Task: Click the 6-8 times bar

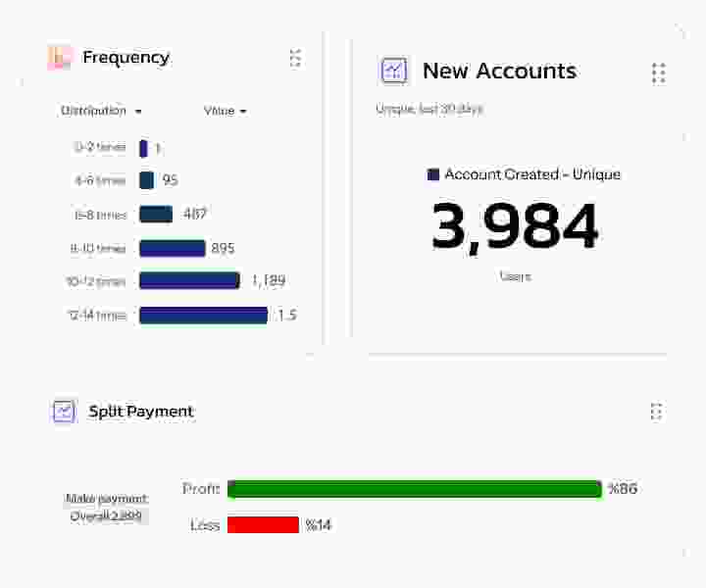Action: tap(156, 215)
